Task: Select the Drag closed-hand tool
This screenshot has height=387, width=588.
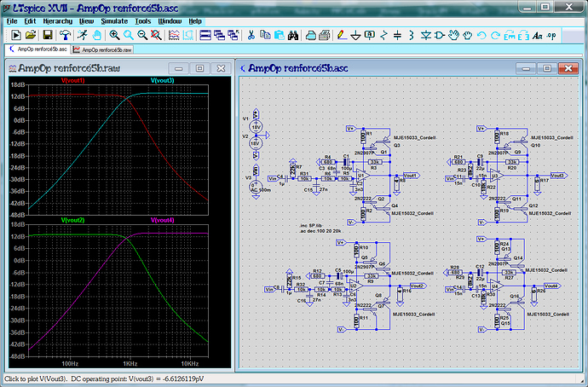Action: [467, 35]
